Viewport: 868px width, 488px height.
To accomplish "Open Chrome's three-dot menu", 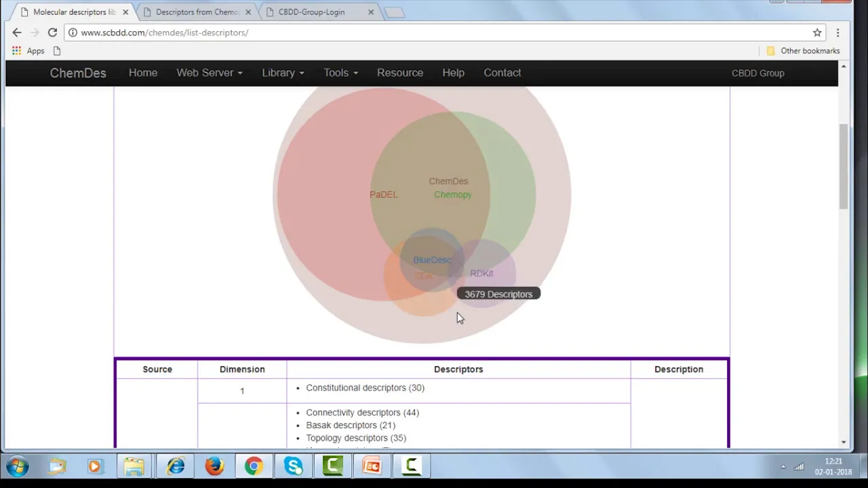I will point(837,33).
